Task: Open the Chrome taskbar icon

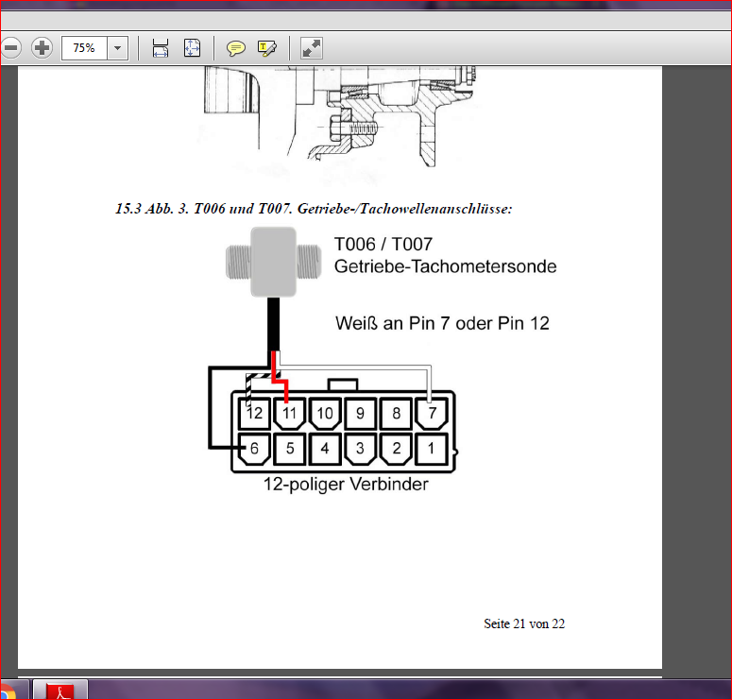Action: 9,691
